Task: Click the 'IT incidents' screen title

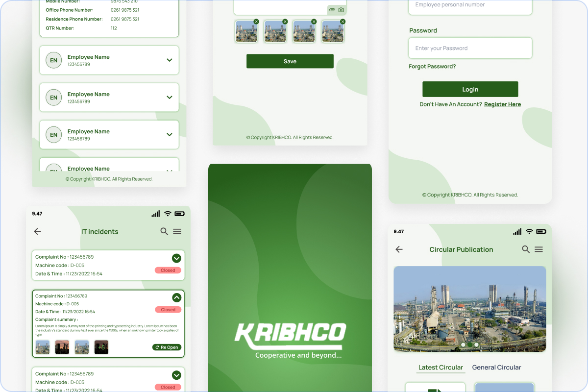Action: (x=100, y=232)
